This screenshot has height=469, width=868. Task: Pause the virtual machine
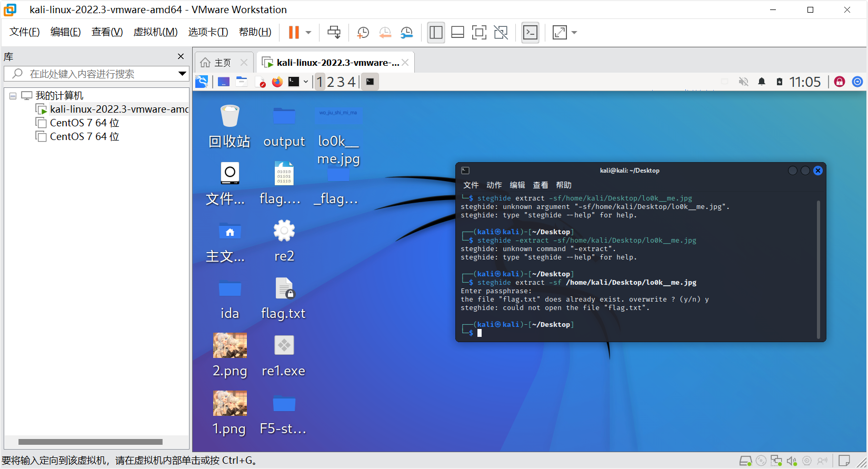[294, 32]
